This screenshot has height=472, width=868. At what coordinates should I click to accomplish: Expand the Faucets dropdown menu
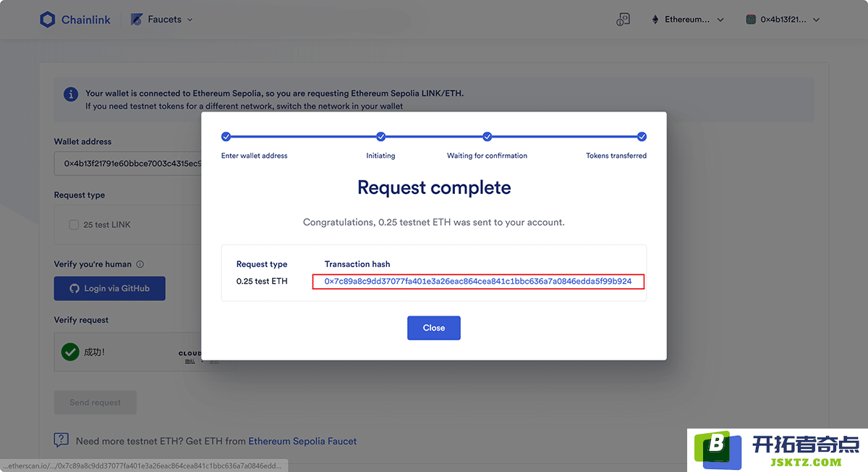click(x=163, y=20)
